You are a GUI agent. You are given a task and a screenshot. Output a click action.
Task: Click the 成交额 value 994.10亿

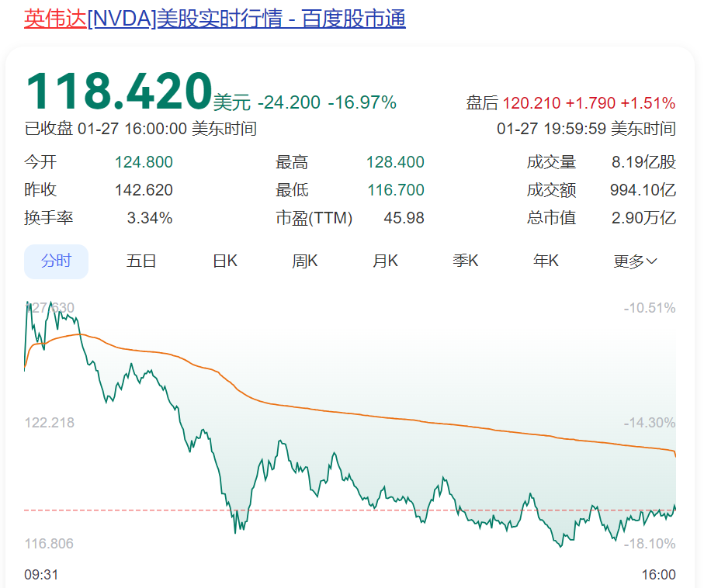(x=643, y=190)
